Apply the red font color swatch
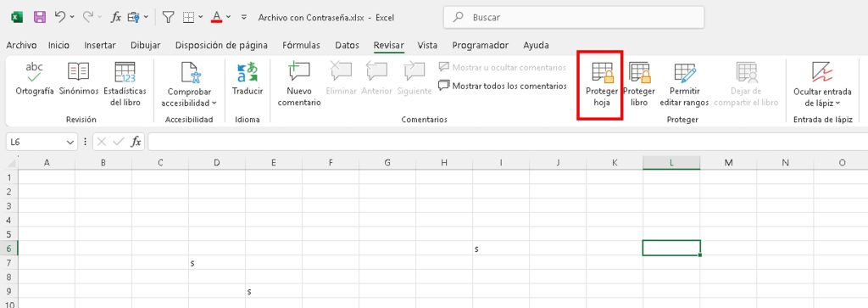868x308 pixels. (216, 17)
